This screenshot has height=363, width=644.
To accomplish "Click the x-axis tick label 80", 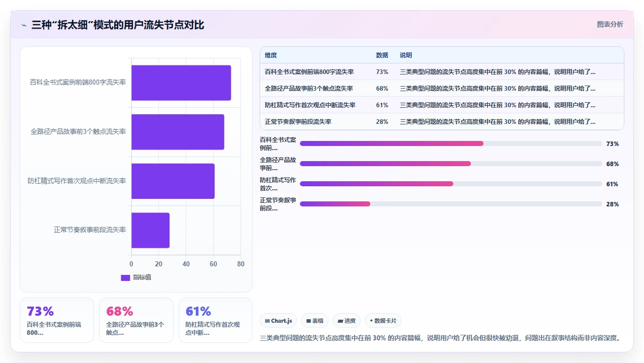I will (x=241, y=264).
